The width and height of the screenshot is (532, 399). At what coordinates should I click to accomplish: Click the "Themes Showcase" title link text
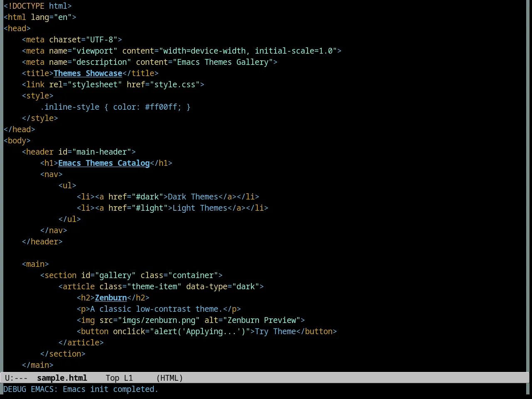click(x=88, y=73)
